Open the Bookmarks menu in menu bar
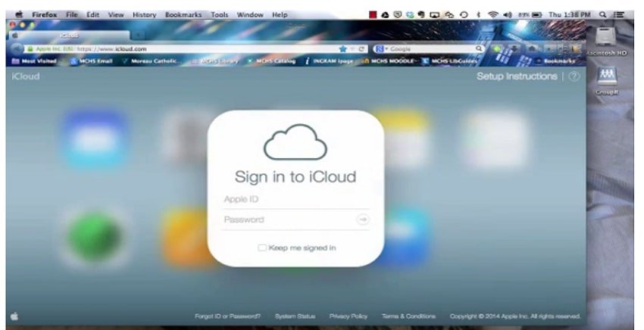This screenshot has width=644, height=330. coord(183,15)
